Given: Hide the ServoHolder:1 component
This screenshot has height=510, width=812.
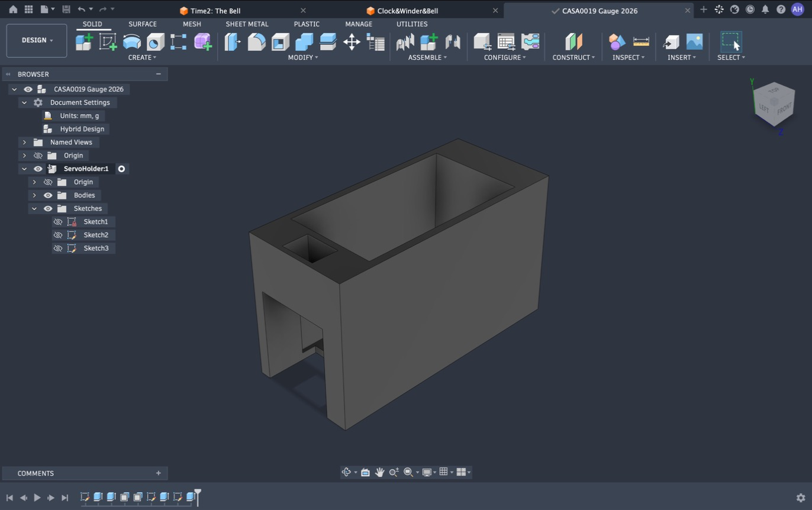Looking at the screenshot, I should 38,169.
